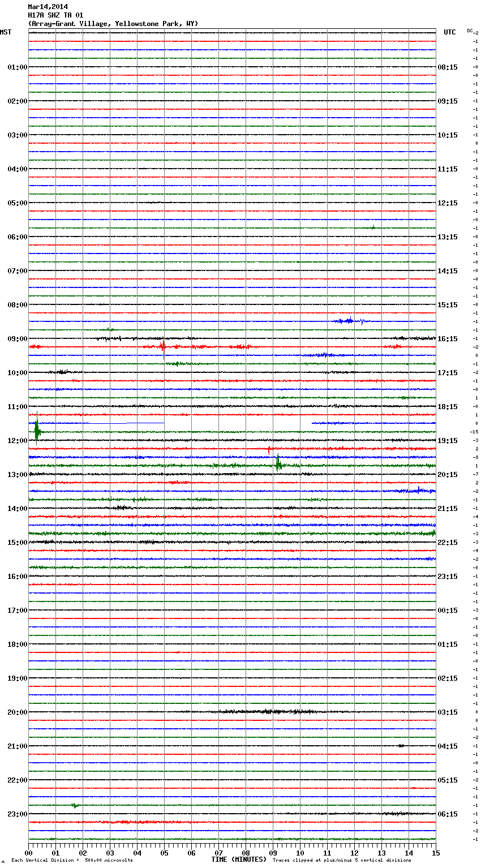Viewport: 481px width, 868px height.
Task: Select the H17A SHZ TA 01 station title
Action: (x=55, y=15)
